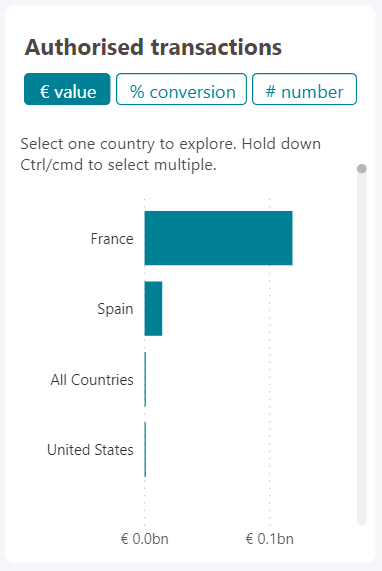Screen dimensions: 382x571
Task: Select the Spain bar in chart
Action: [x=153, y=308]
